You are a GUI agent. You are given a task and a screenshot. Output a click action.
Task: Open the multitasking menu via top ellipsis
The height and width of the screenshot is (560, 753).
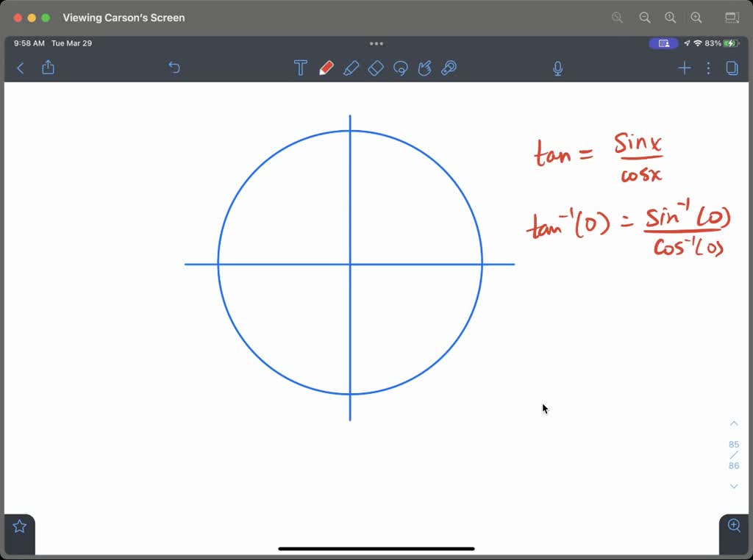coord(376,43)
